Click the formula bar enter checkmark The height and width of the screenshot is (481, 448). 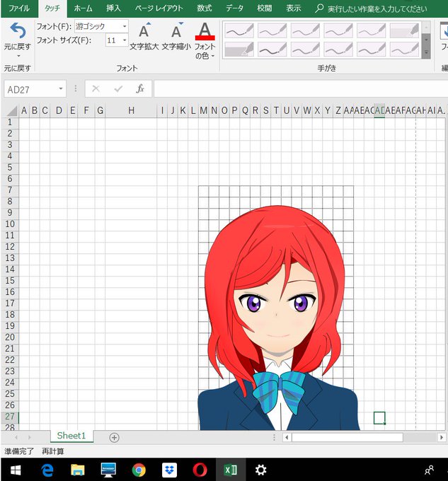(x=118, y=89)
